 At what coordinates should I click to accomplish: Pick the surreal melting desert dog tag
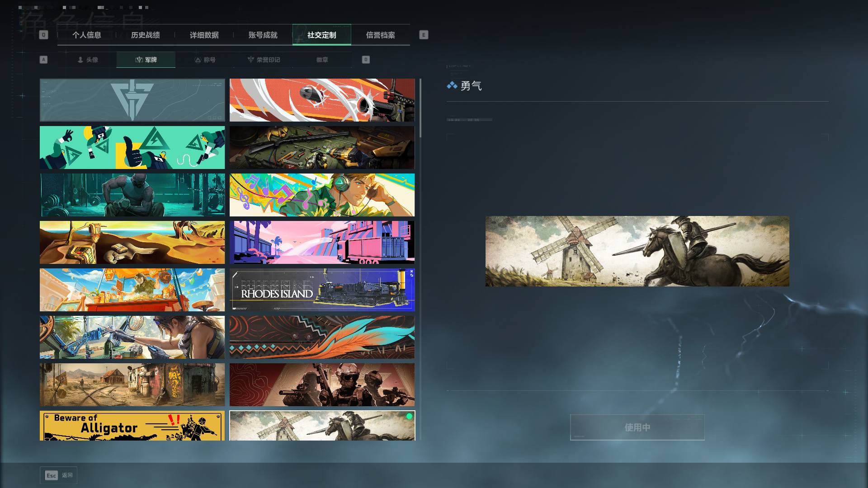132,243
